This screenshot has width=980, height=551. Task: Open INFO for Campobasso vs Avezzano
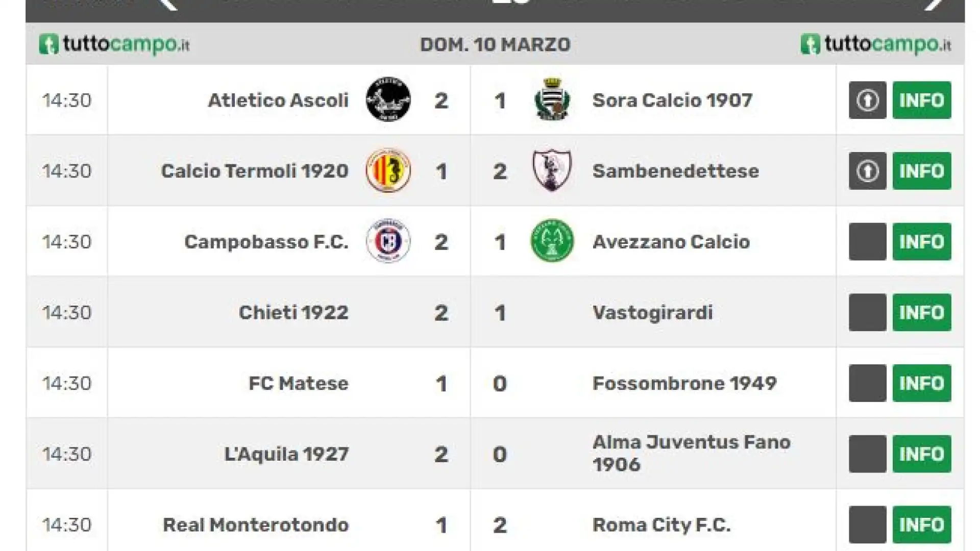pos(922,242)
